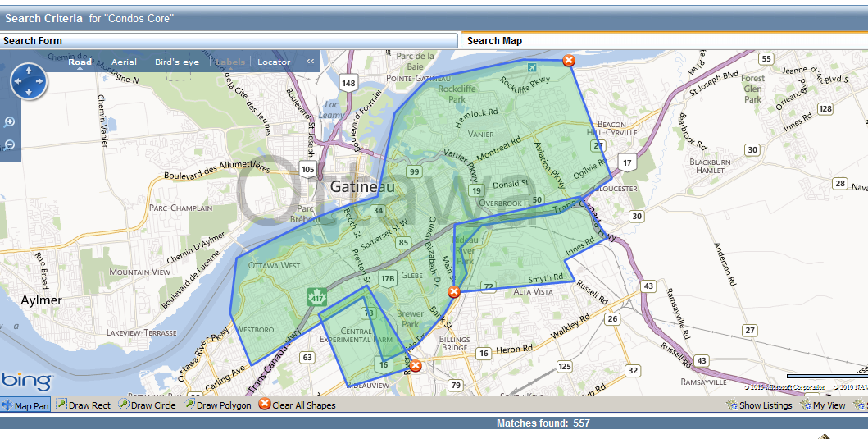This screenshot has width=868, height=439.
Task: Collapse the map toolbar with the chevrons
Action: pyautogui.click(x=310, y=62)
